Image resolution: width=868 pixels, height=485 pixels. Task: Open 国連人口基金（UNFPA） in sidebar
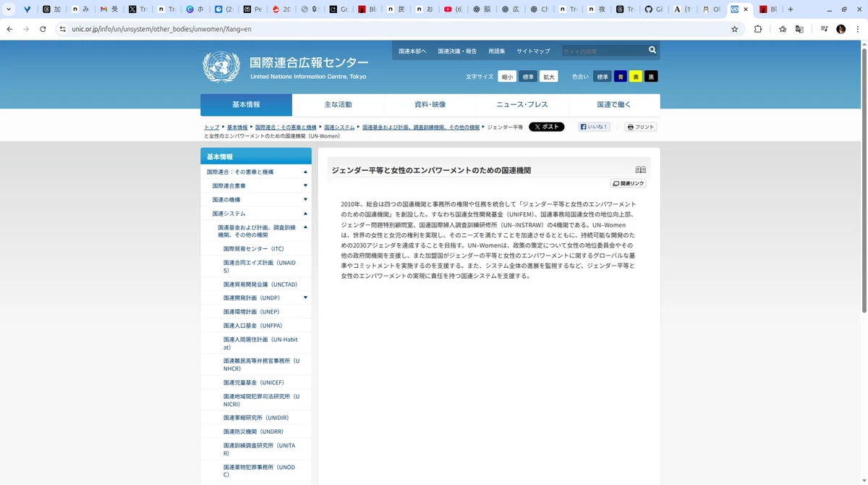252,326
